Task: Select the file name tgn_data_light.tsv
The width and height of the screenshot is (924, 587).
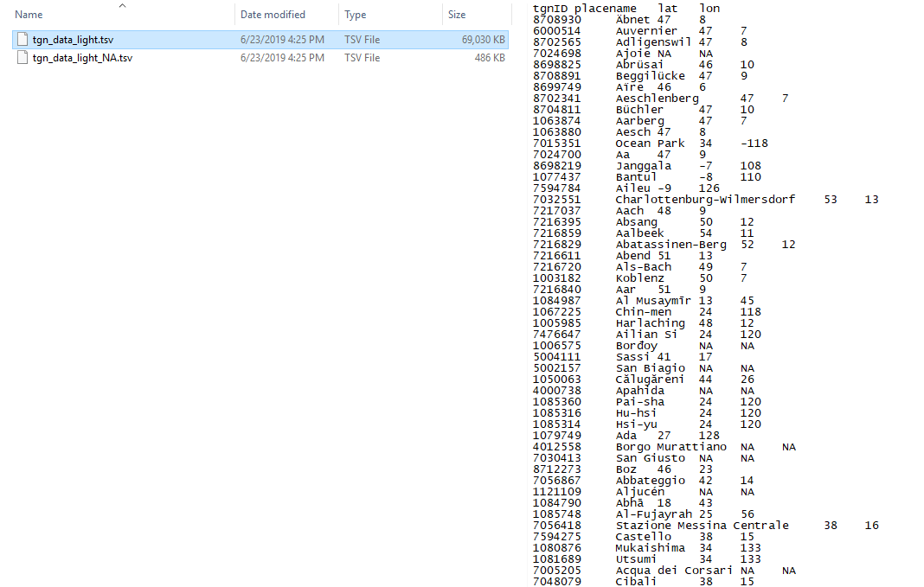Action: (x=73, y=40)
